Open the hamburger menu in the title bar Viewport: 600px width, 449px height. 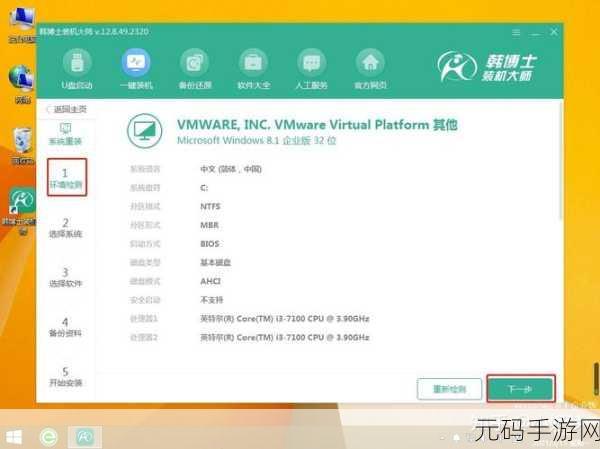point(516,33)
